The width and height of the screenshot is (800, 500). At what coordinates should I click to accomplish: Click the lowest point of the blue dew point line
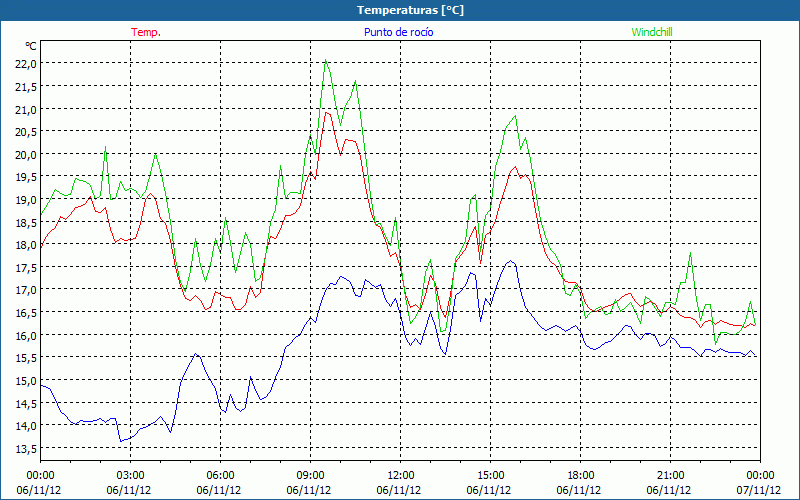click(x=121, y=441)
